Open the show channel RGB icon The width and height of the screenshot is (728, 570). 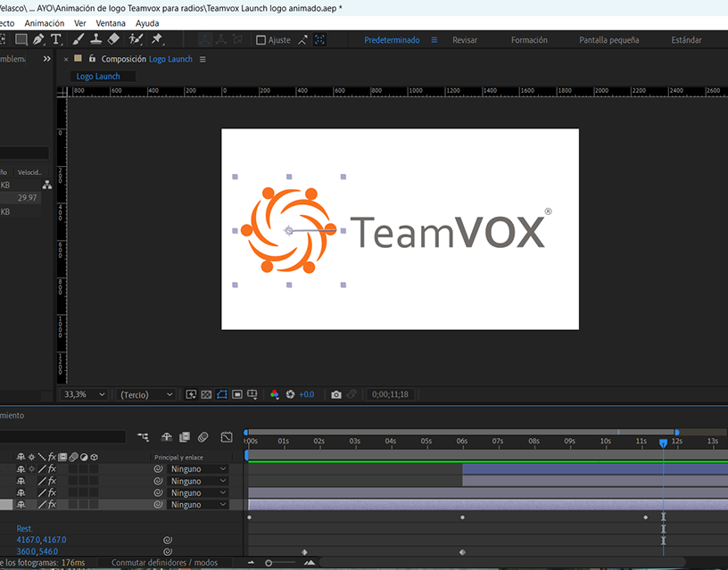275,394
